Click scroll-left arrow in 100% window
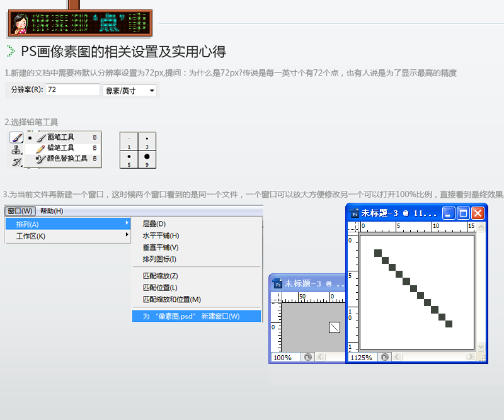 coord(320,356)
